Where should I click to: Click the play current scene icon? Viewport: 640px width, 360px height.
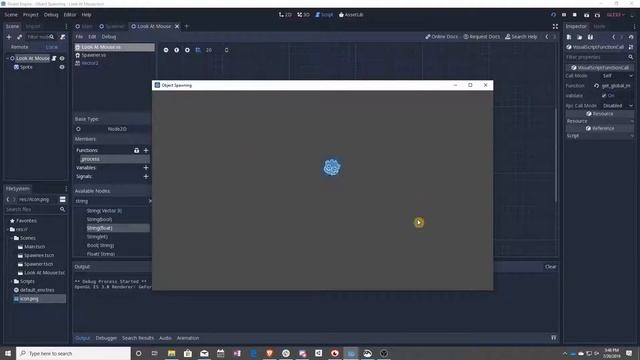pos(586,15)
